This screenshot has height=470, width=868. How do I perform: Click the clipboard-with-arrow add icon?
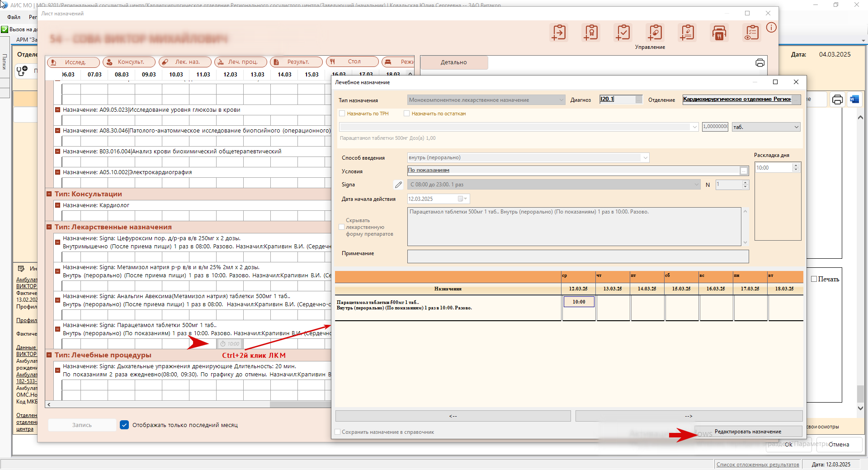click(x=559, y=33)
